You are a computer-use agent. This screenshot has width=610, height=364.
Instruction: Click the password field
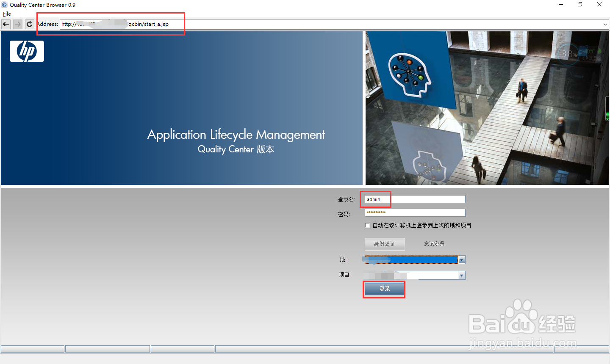[415, 212]
